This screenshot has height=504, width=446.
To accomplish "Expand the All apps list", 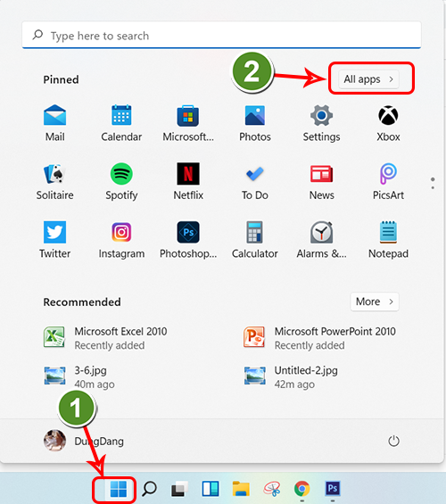I will [368, 79].
